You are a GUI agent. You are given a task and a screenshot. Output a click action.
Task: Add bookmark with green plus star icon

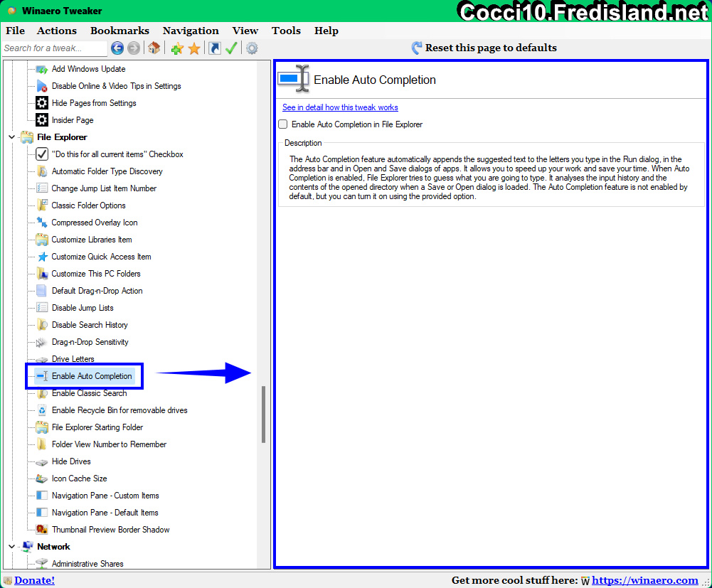coord(177,48)
